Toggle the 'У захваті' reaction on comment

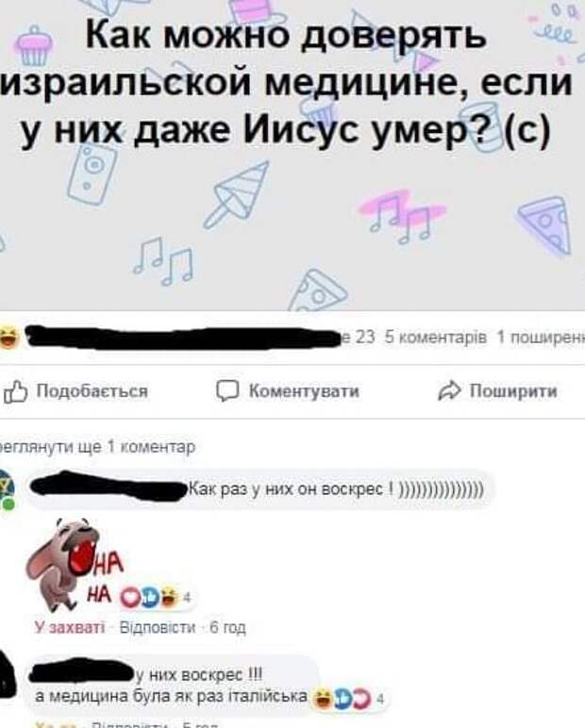pyautogui.click(x=70, y=628)
